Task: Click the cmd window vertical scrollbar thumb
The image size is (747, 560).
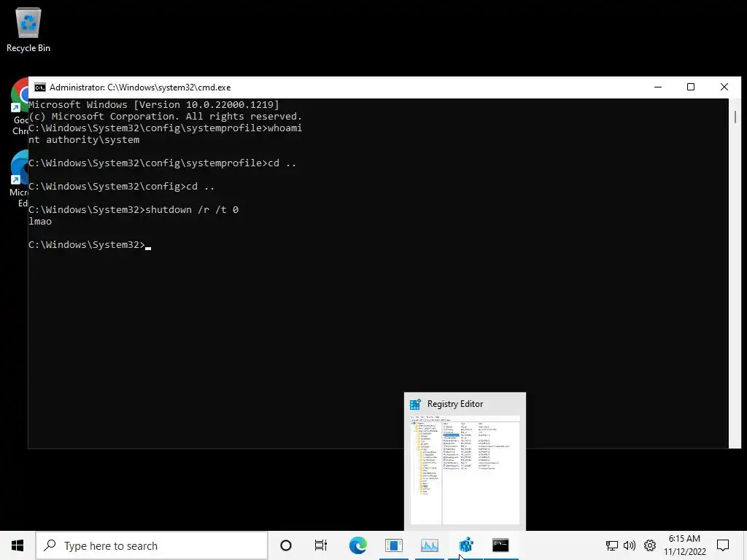Action: pos(735,117)
